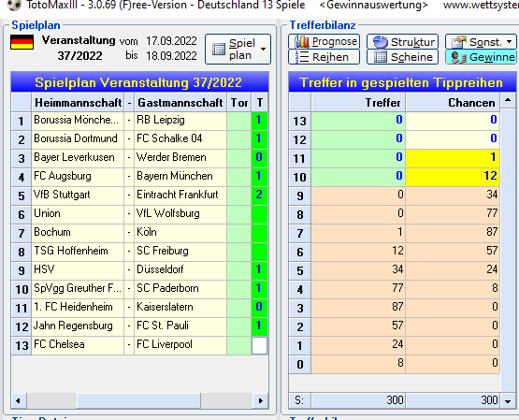
Task: Click the German flag icon
Action: 22,42
